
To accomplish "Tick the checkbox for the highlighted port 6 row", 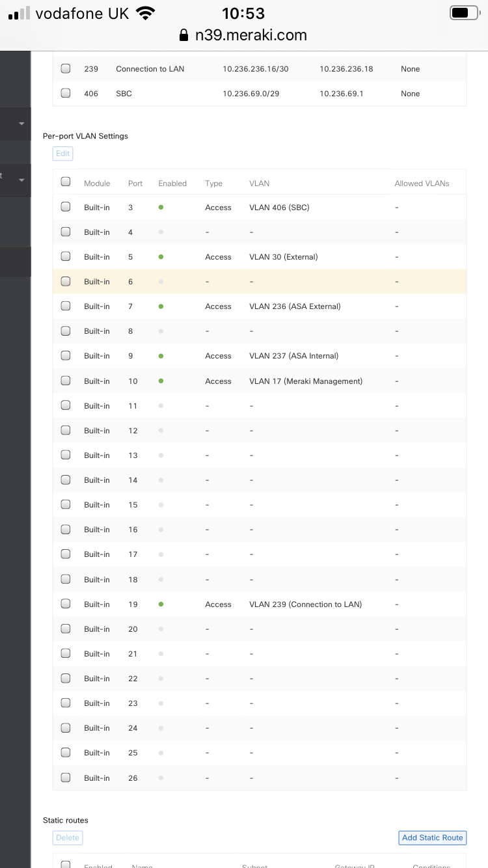I will pos(65,280).
